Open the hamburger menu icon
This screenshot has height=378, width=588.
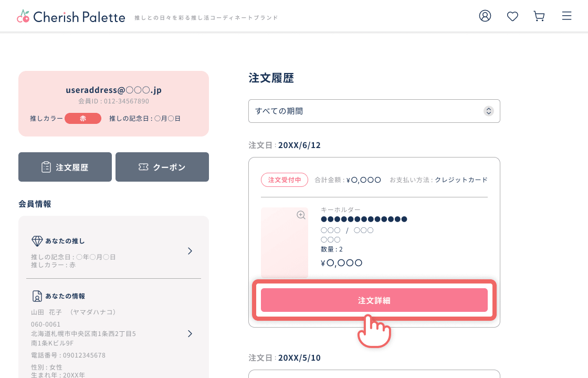[566, 16]
